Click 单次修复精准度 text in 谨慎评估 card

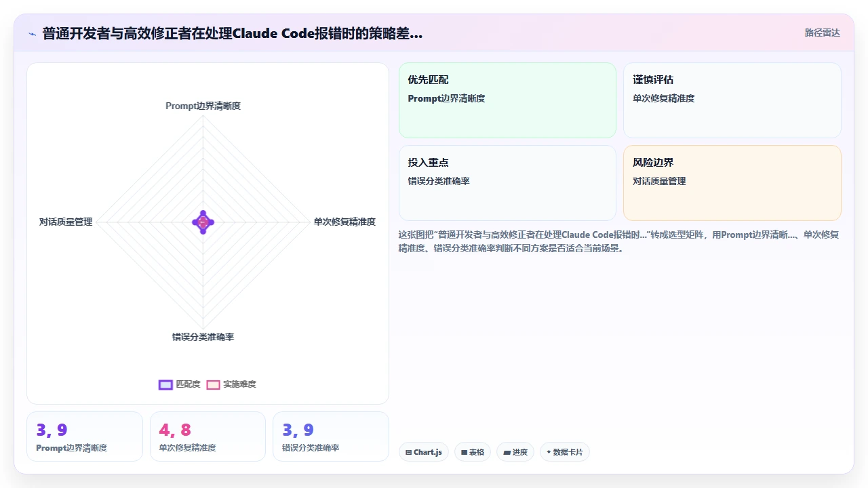point(664,98)
